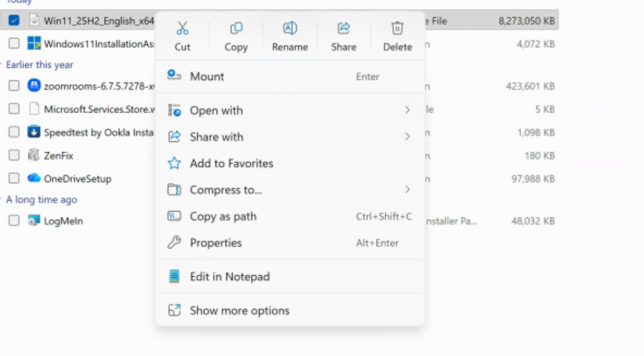The image size is (644, 356).
Task: Click the Speedtest by Ookla file icon
Action: click(34, 132)
